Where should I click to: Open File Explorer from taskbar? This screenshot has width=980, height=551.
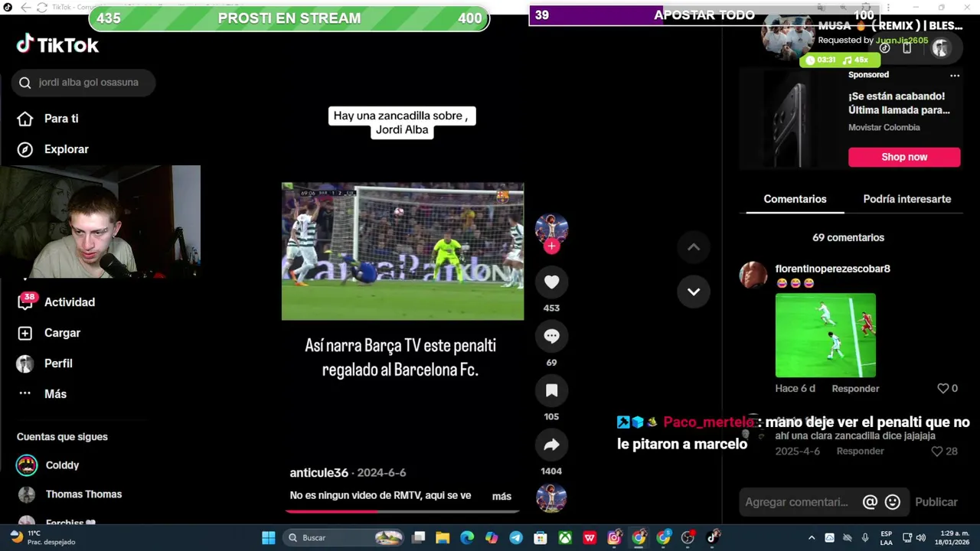click(443, 538)
